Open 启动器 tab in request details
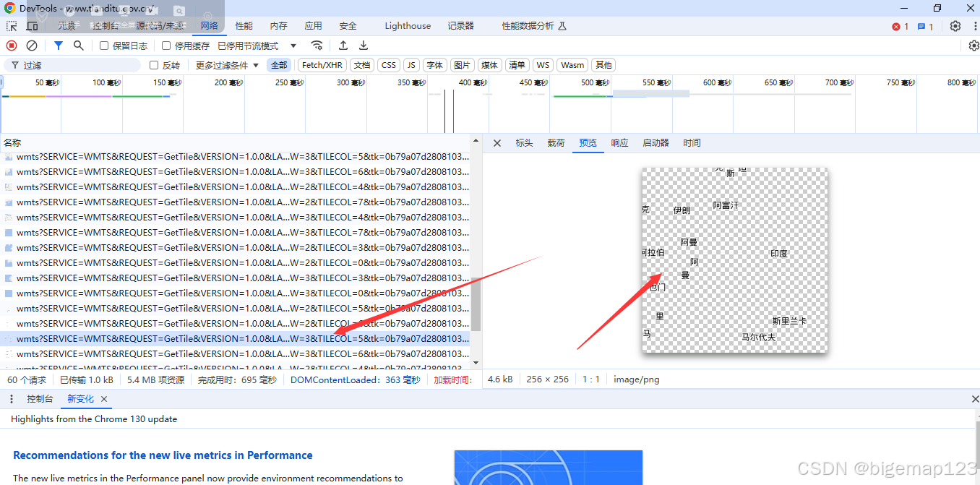 [x=656, y=143]
